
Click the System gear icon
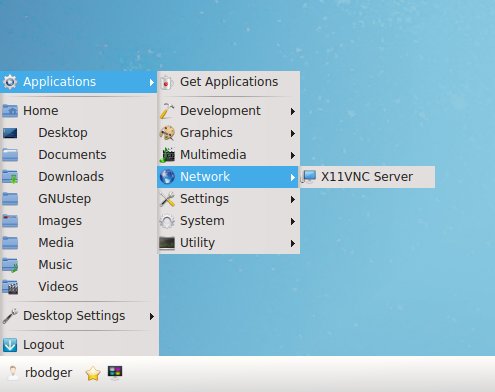tap(167, 221)
